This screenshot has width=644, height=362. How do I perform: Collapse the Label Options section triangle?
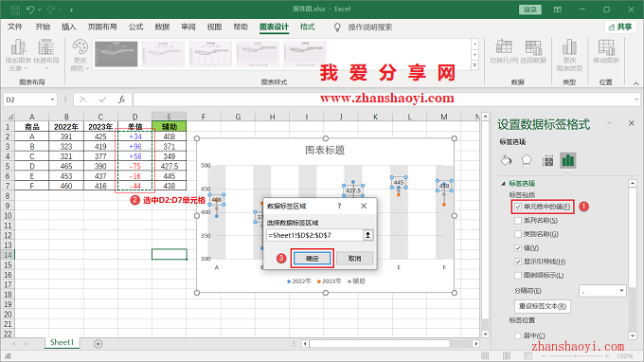(503, 183)
